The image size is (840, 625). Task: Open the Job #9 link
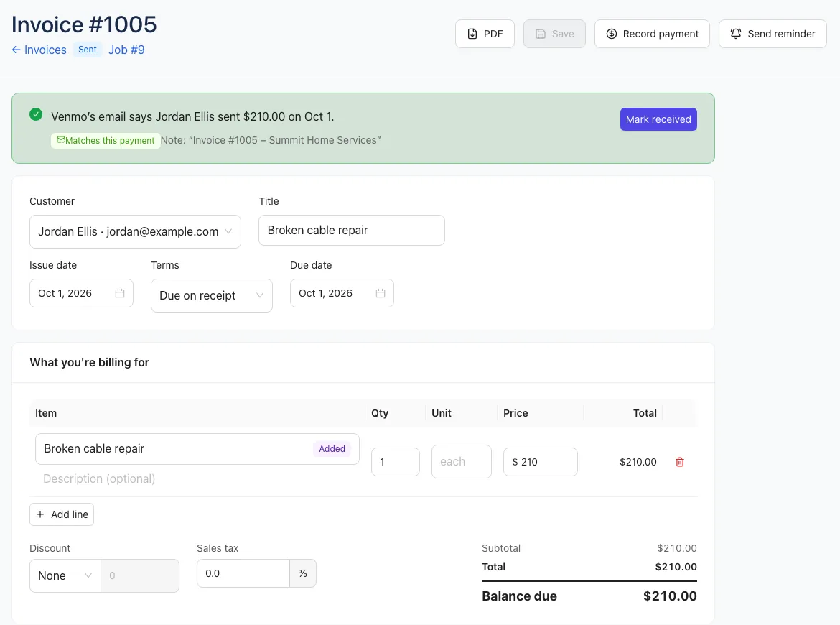pos(126,50)
